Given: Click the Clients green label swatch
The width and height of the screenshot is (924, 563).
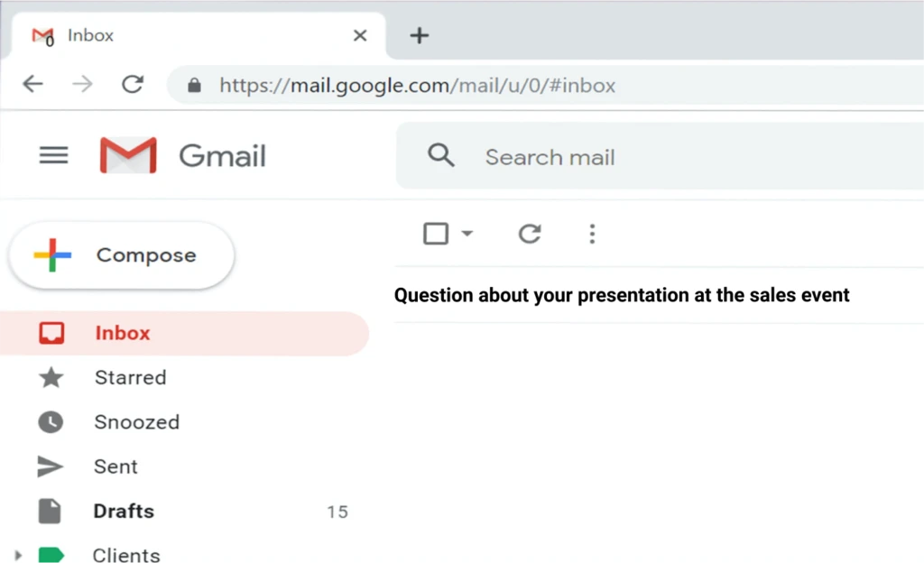Looking at the screenshot, I should pyautogui.click(x=51, y=553).
